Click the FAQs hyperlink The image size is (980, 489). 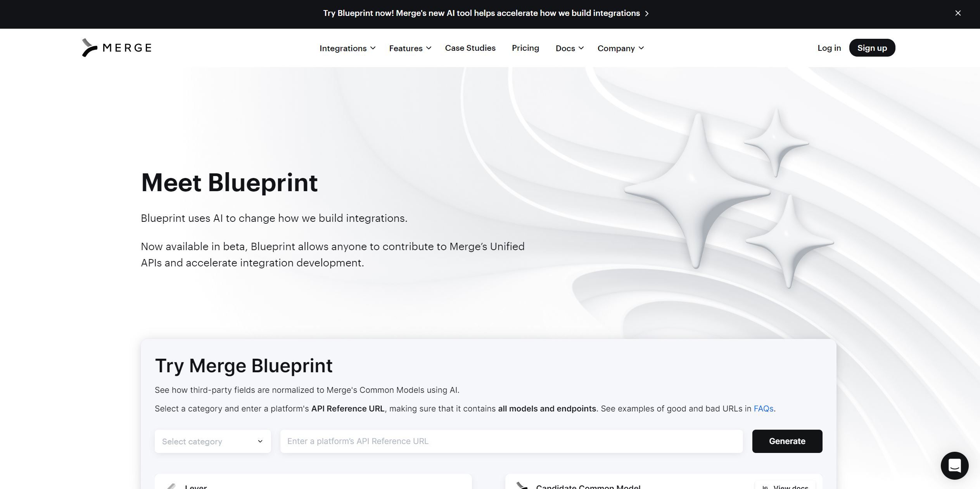point(763,408)
